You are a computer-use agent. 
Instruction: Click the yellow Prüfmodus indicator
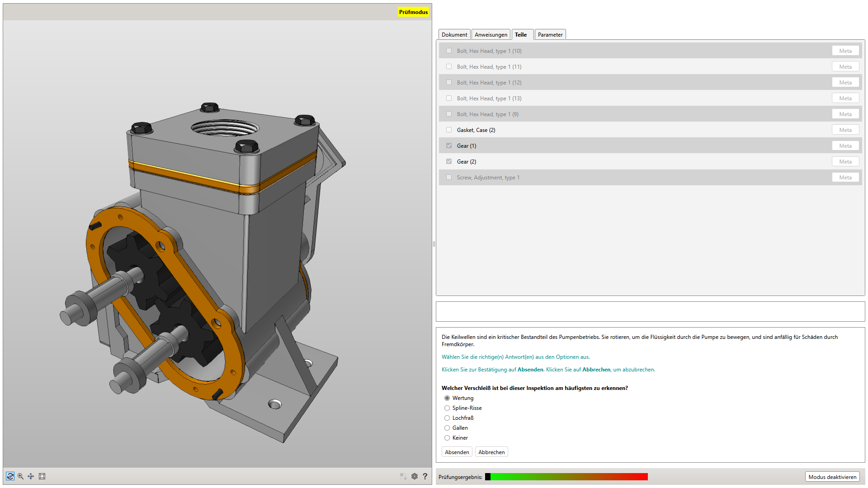(413, 12)
